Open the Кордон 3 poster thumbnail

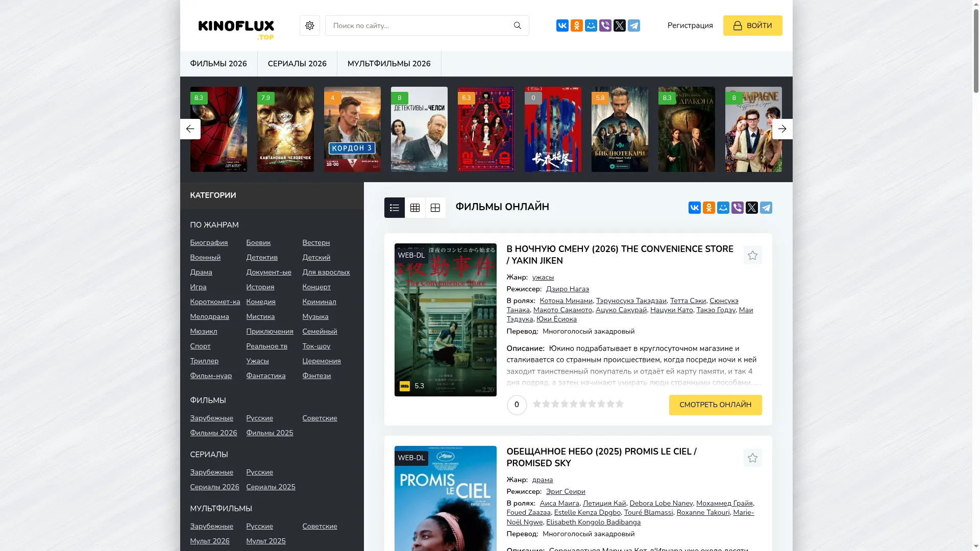click(x=352, y=129)
